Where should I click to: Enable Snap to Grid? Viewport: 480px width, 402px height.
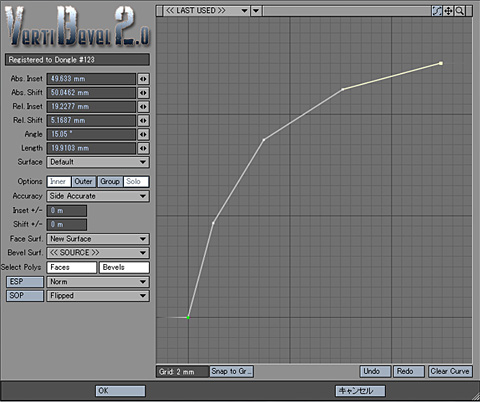coord(232,371)
